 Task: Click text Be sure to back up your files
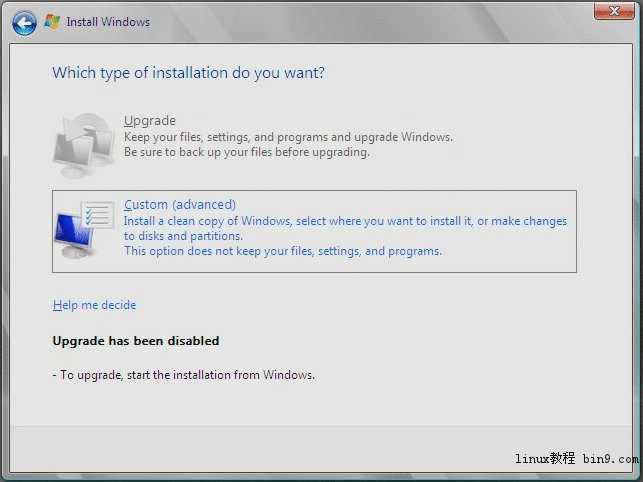pos(198,152)
